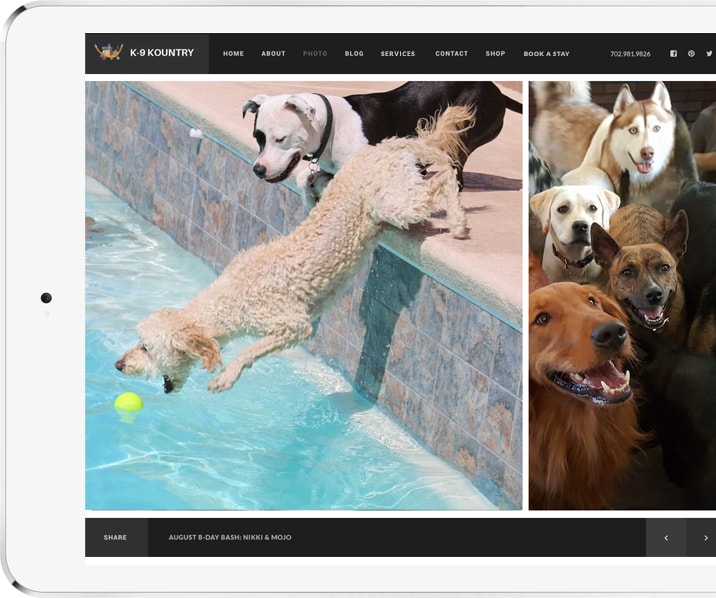Go to previous photo with left arrow
The image size is (716, 598).
coord(666,538)
